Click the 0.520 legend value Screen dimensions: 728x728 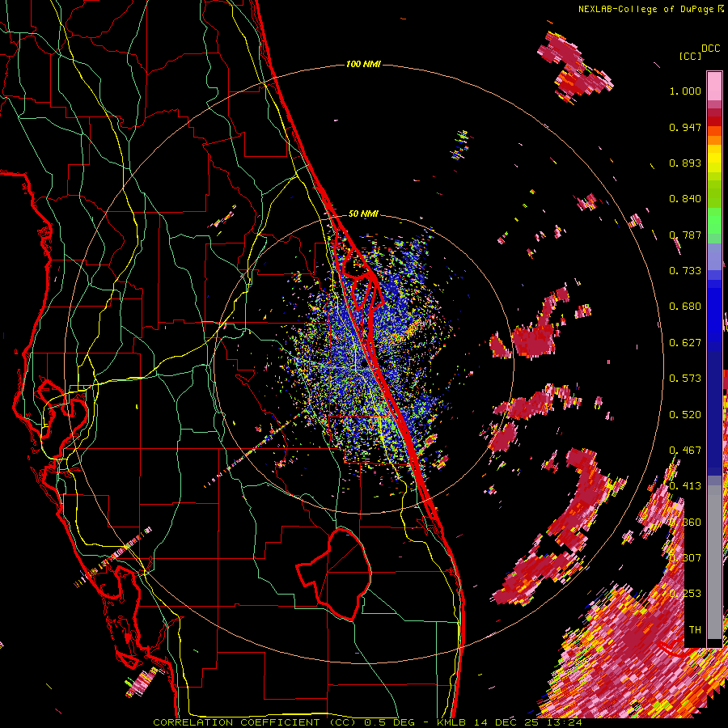685,415
